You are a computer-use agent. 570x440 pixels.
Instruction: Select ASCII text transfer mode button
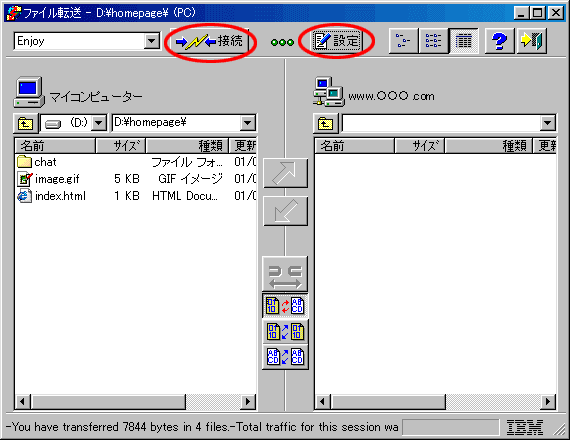(x=285, y=357)
